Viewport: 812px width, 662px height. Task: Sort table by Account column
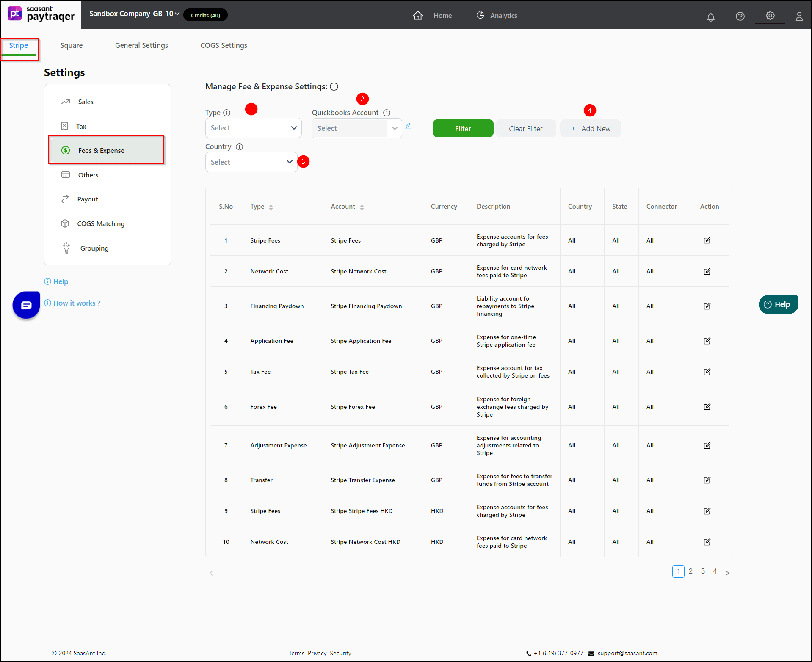point(362,207)
